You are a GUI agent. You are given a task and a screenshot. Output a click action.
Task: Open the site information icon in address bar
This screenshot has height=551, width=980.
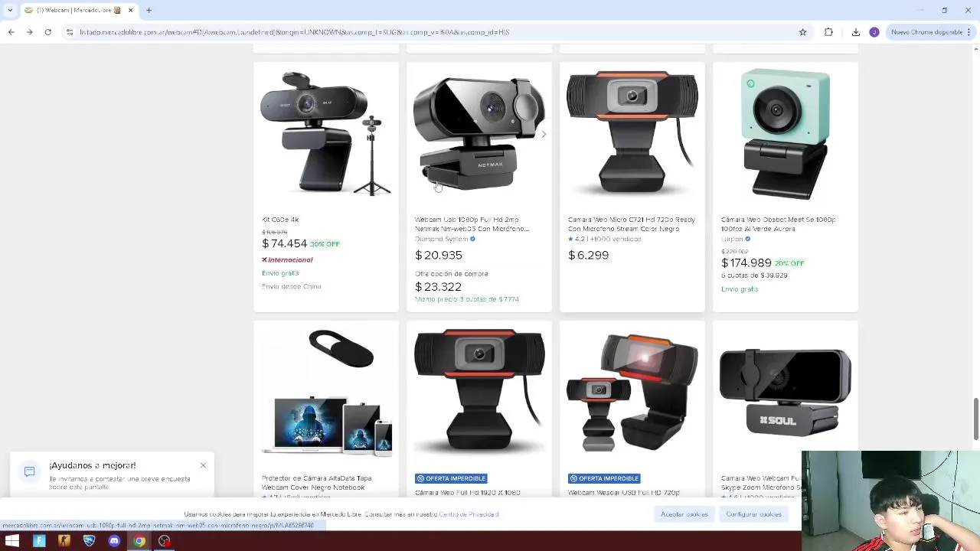coord(70,32)
